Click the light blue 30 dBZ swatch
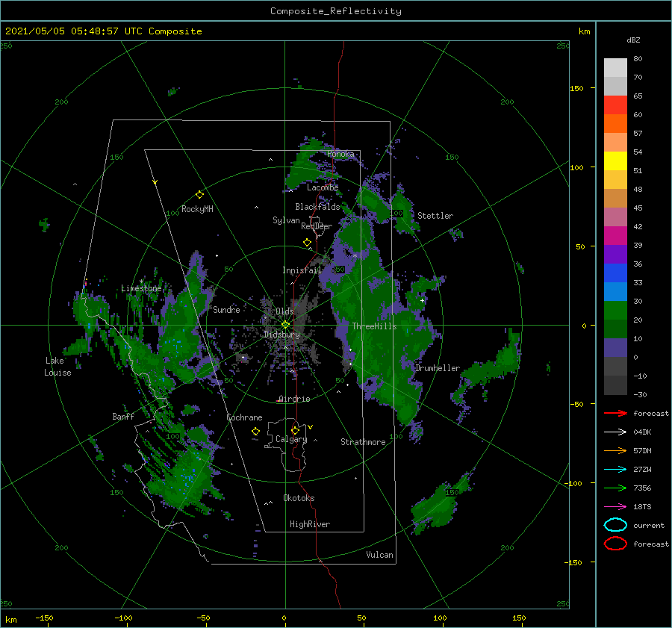 pos(615,291)
